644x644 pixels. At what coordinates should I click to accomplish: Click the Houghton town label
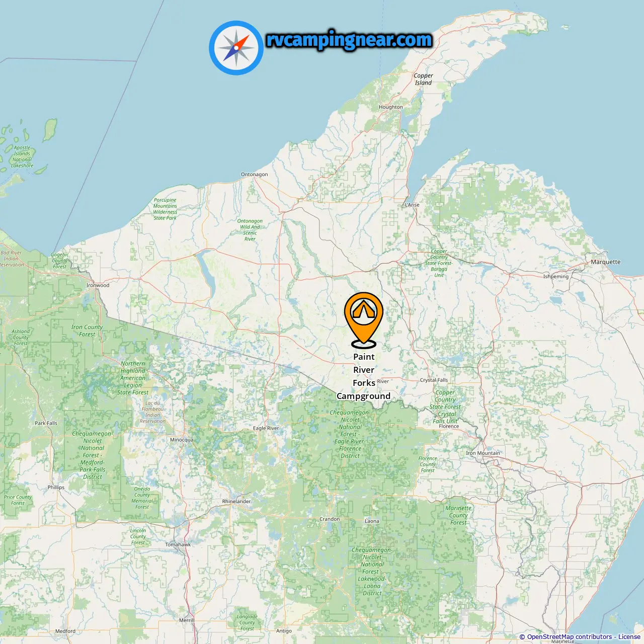pyautogui.click(x=391, y=107)
